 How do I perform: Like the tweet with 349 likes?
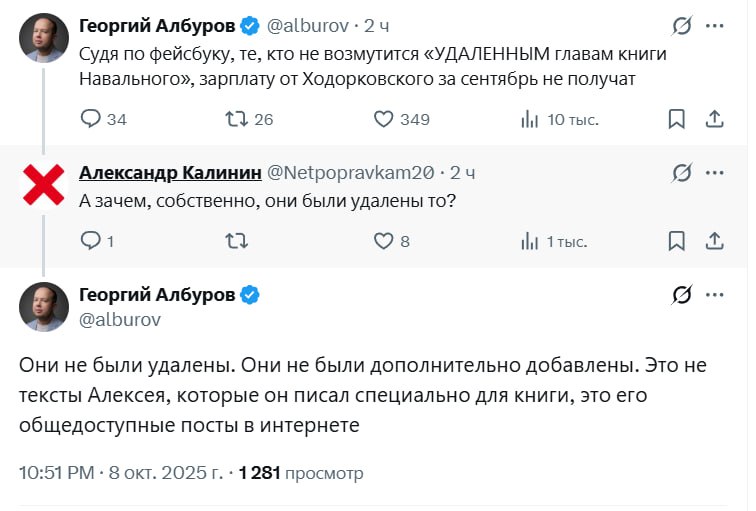385,120
